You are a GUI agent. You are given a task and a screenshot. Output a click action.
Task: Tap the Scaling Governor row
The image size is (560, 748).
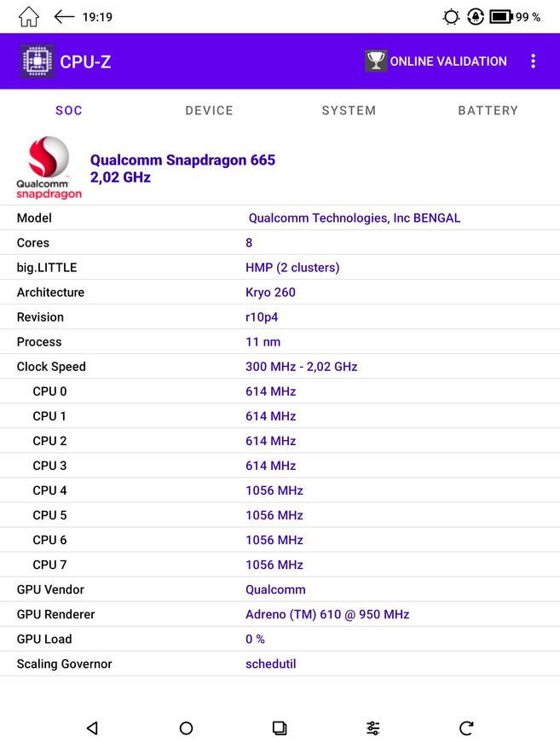280,664
